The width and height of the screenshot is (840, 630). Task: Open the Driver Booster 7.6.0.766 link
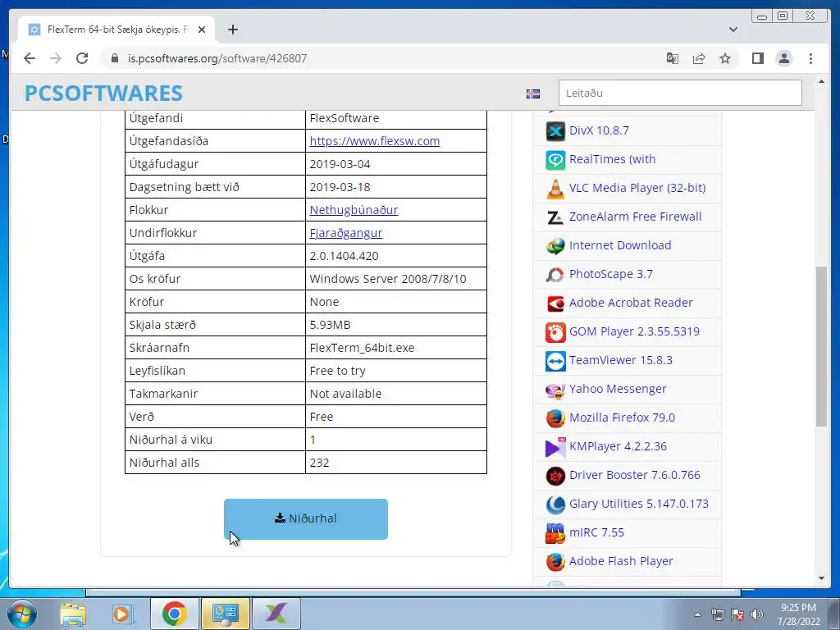(635, 475)
